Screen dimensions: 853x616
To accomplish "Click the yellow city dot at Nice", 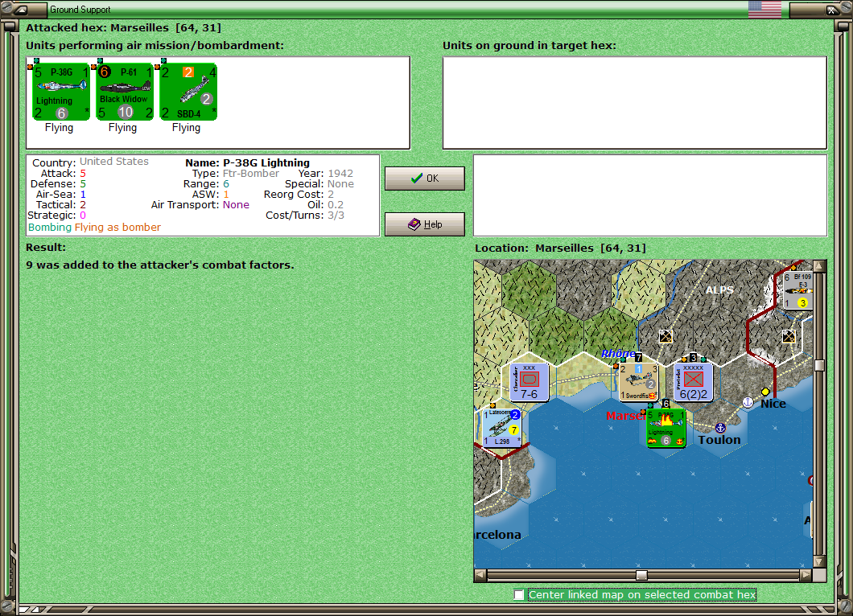I will pos(765,392).
